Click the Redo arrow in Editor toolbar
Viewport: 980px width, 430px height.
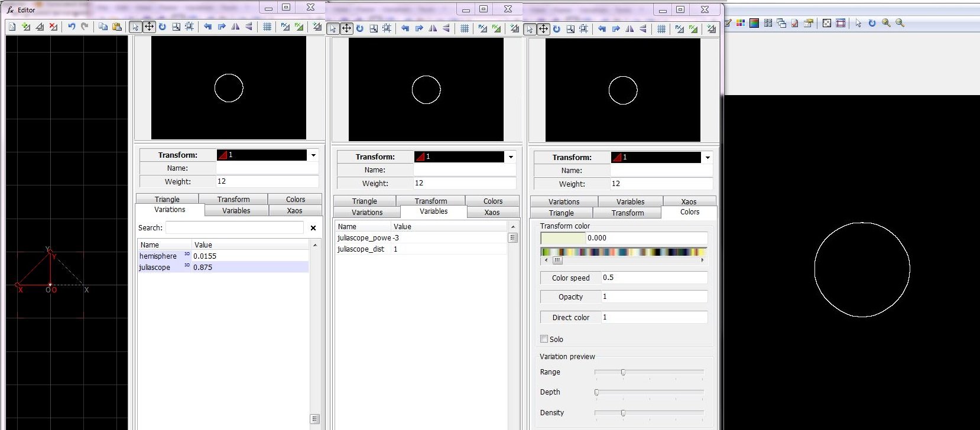click(85, 27)
